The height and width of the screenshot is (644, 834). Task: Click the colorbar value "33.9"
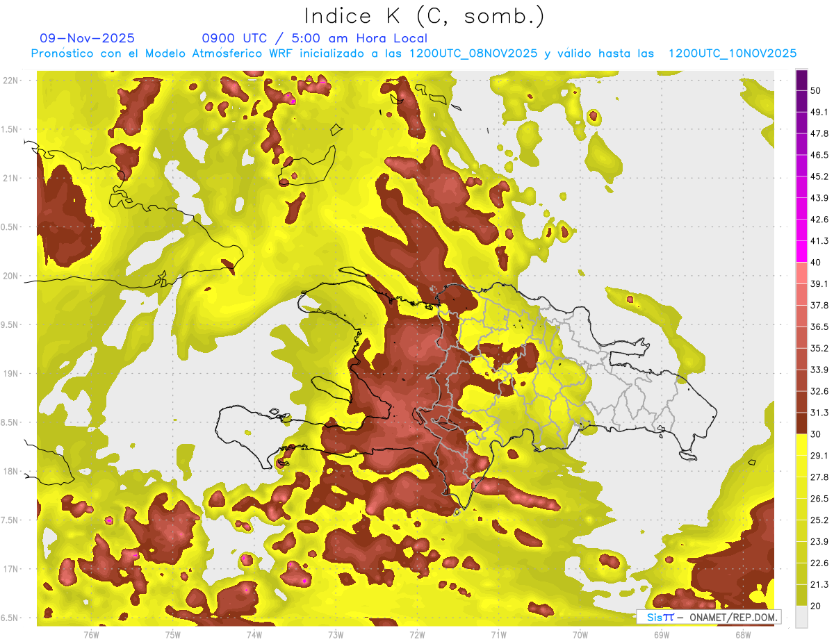point(819,370)
